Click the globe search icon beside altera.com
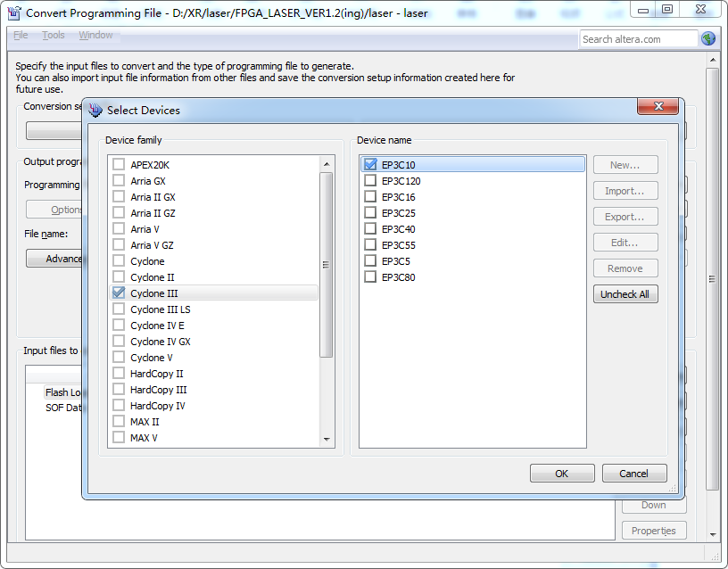Screen dimensions: 728x569 coord(708,38)
